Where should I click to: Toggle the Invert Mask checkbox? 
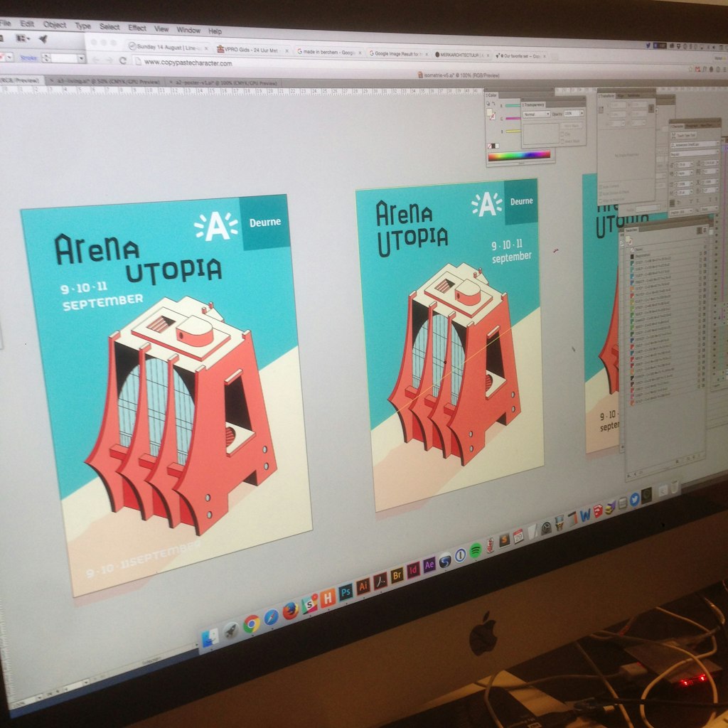click(562, 139)
